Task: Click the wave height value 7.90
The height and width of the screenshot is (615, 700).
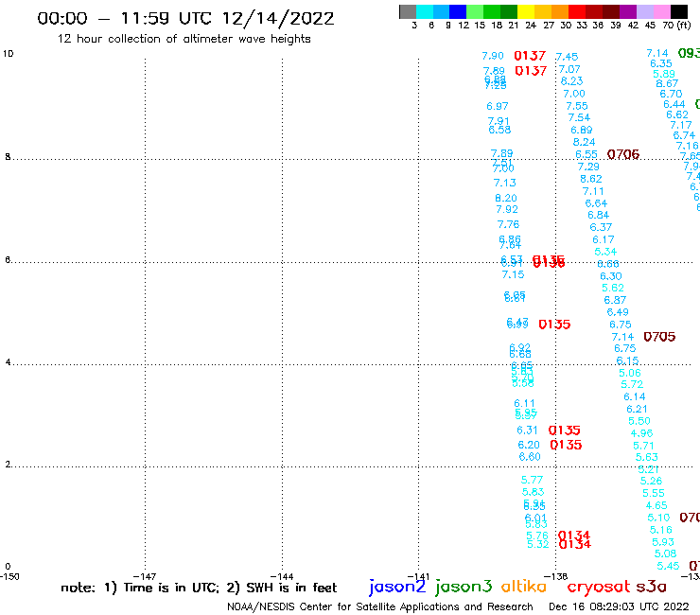Action: click(493, 56)
